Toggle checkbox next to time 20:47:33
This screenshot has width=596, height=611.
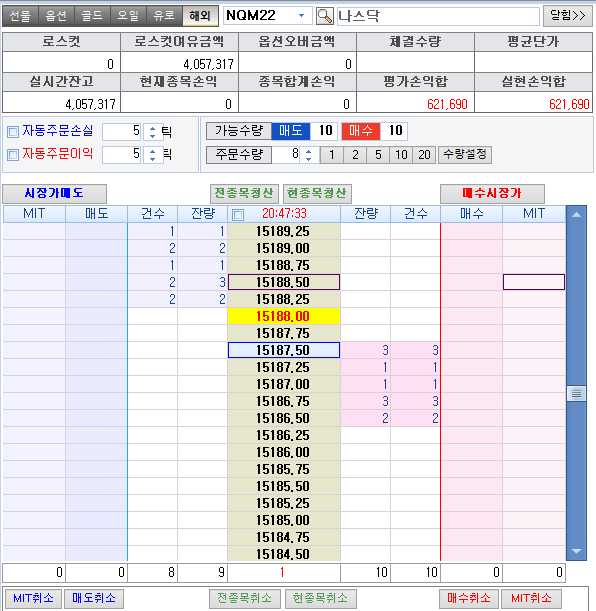point(238,215)
